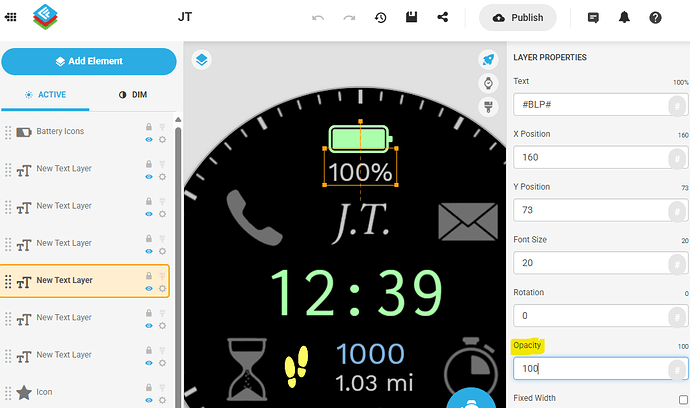Viewport: 690px width, 408px height.
Task: Click the paint brush icon on canvas
Action: click(488, 107)
